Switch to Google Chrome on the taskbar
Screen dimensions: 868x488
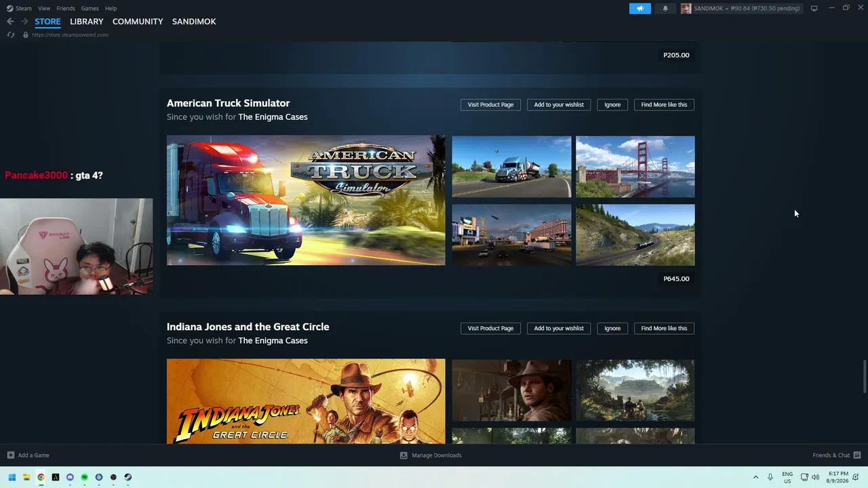(41, 477)
